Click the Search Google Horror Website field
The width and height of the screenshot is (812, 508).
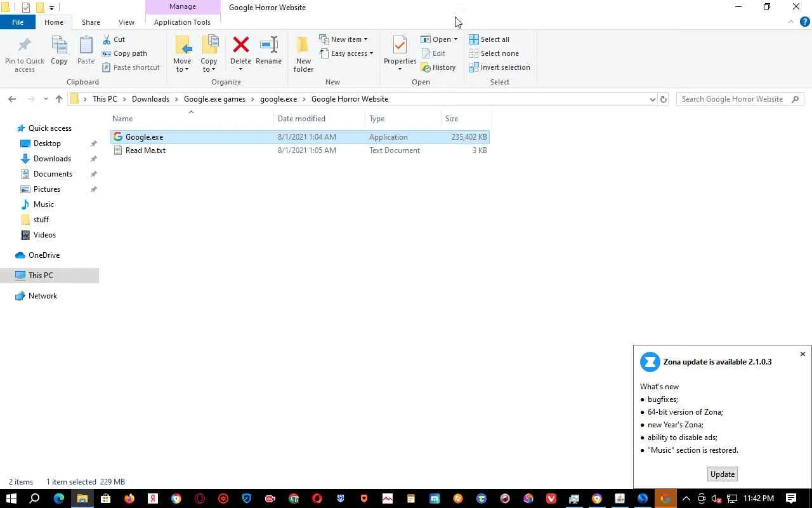[x=740, y=99]
